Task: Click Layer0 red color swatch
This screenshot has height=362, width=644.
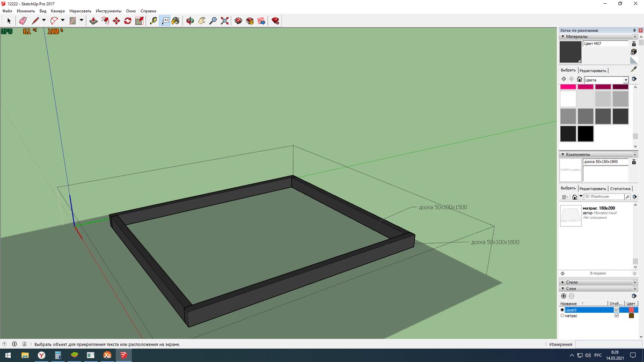Action: click(x=631, y=310)
